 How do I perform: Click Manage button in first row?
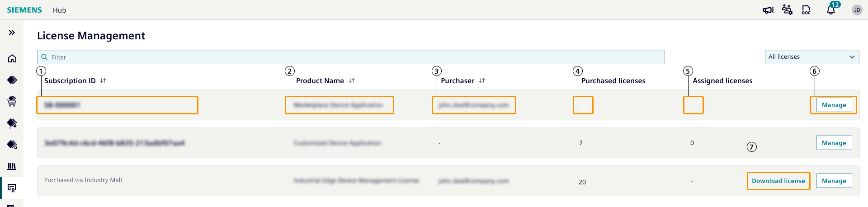[834, 105]
